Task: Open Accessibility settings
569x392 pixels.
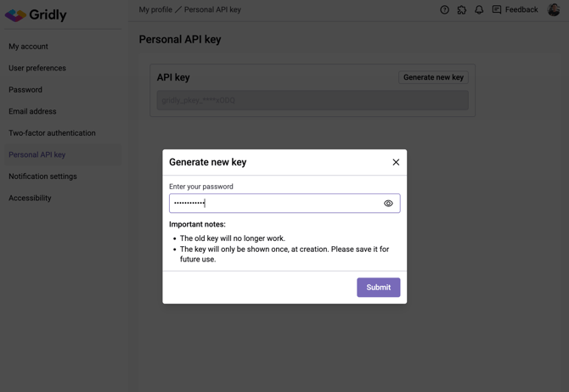Action: click(x=63, y=198)
